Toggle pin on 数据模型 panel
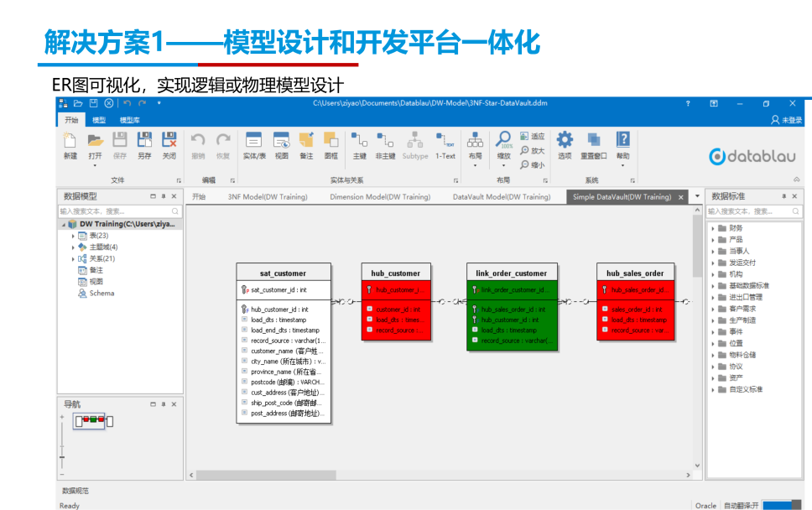This screenshot has width=812, height=510. coord(164,196)
